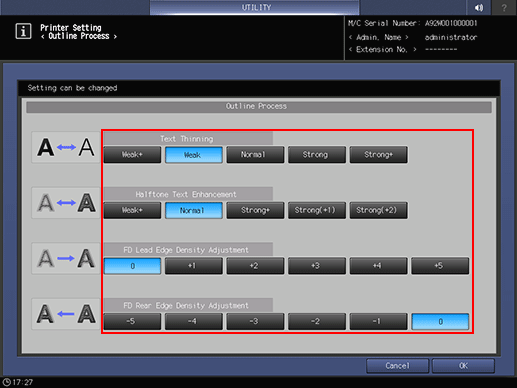
Task: Click the speaker sound icon
Action: (479, 7)
